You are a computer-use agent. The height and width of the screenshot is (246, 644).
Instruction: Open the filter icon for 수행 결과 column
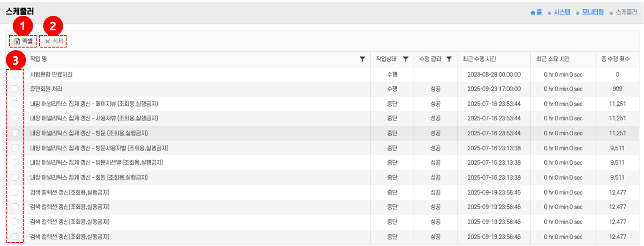(x=449, y=59)
